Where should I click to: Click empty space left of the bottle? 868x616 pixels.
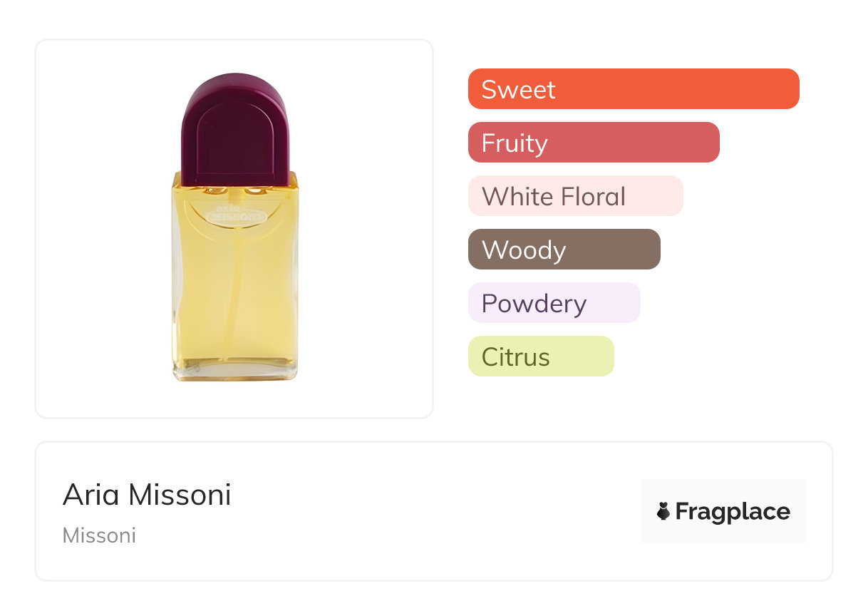coord(100,228)
